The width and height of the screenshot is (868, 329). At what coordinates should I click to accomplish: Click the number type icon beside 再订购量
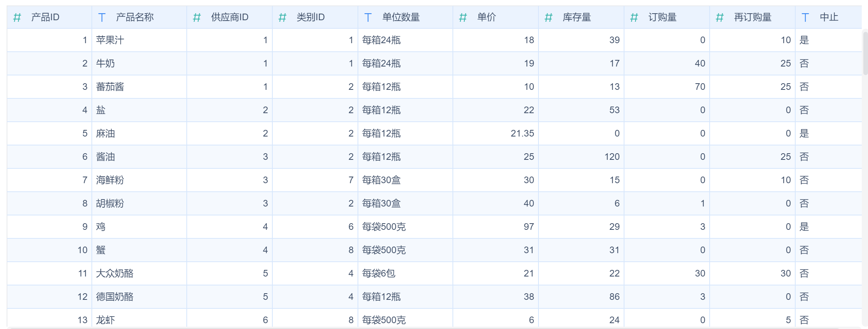[x=720, y=17]
